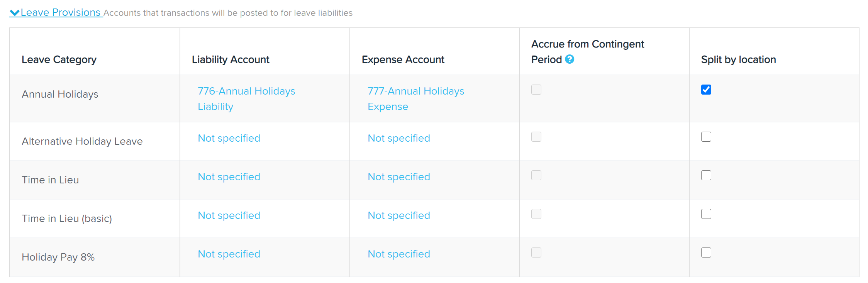This screenshot has width=868, height=283.
Task: Click the Leave Provisions heading link
Action: [x=61, y=12]
